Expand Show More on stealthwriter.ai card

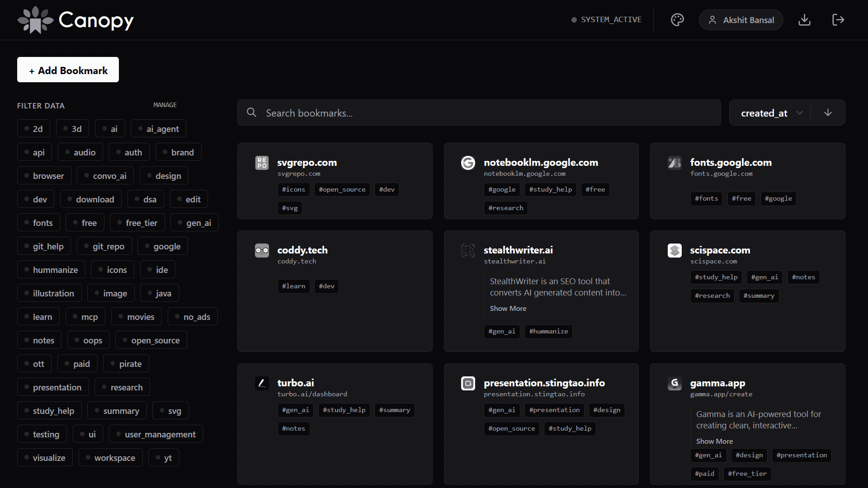(508, 308)
